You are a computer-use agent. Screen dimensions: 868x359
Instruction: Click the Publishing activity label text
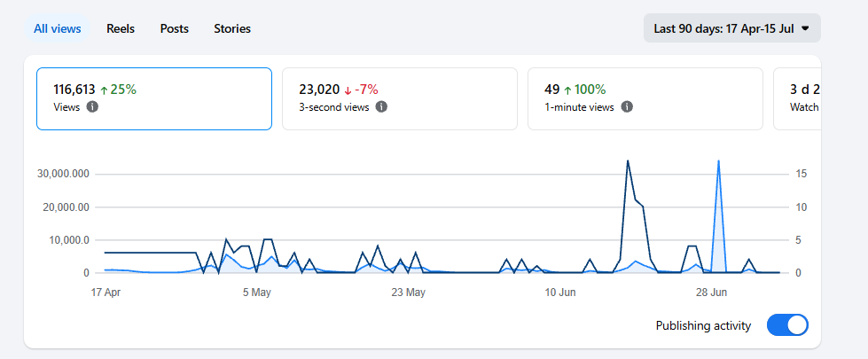point(704,326)
